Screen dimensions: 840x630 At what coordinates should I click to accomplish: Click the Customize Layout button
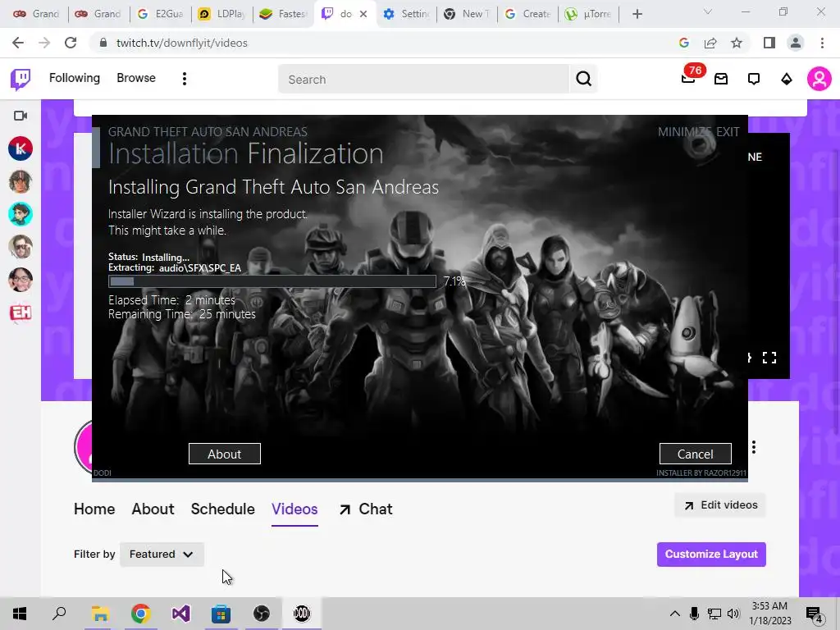[x=711, y=555]
